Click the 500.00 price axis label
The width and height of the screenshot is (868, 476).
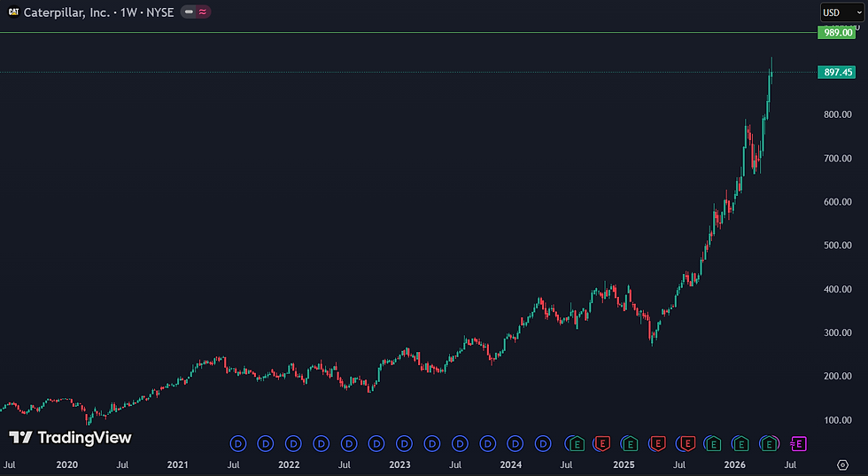(838, 246)
